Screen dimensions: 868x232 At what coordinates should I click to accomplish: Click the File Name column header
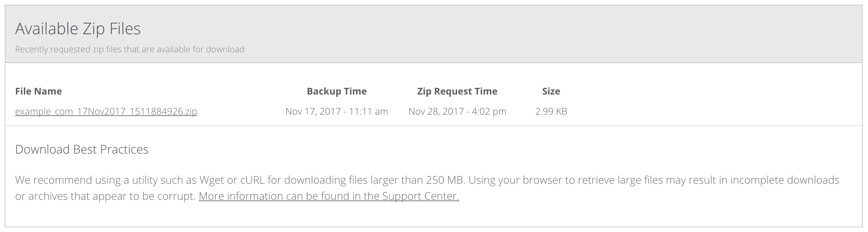click(39, 92)
